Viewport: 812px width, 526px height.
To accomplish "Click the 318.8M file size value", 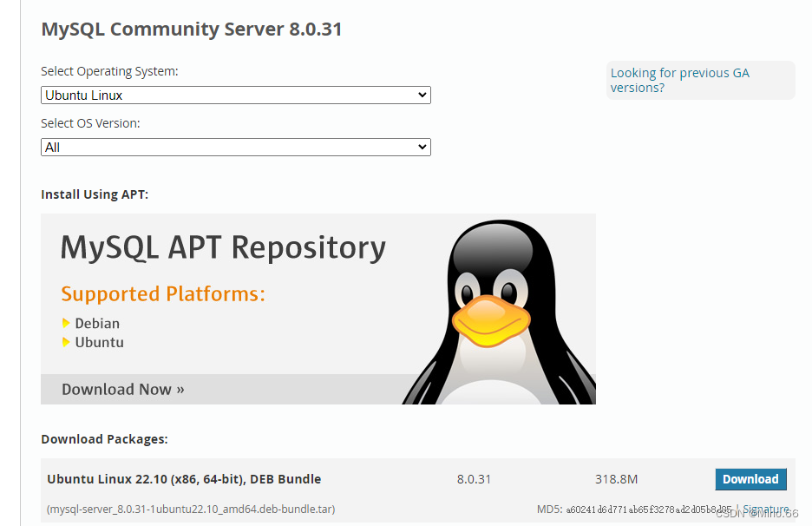I will click(616, 479).
